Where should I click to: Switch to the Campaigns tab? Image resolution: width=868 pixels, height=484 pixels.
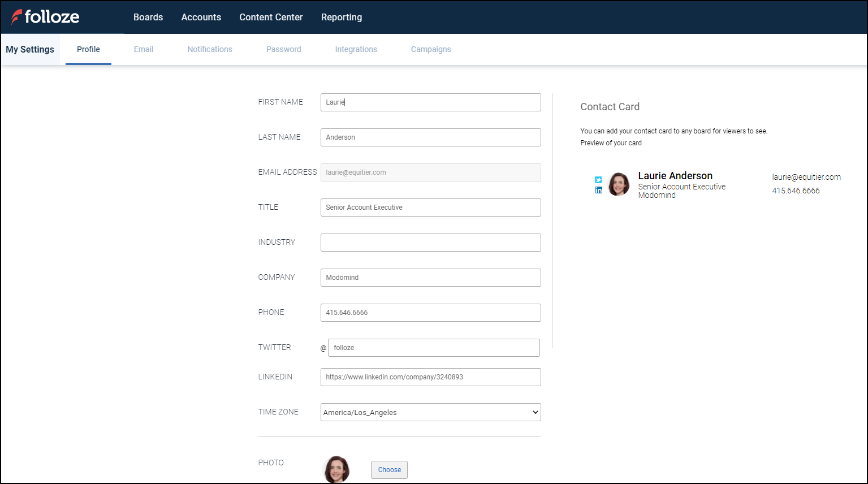coord(430,49)
